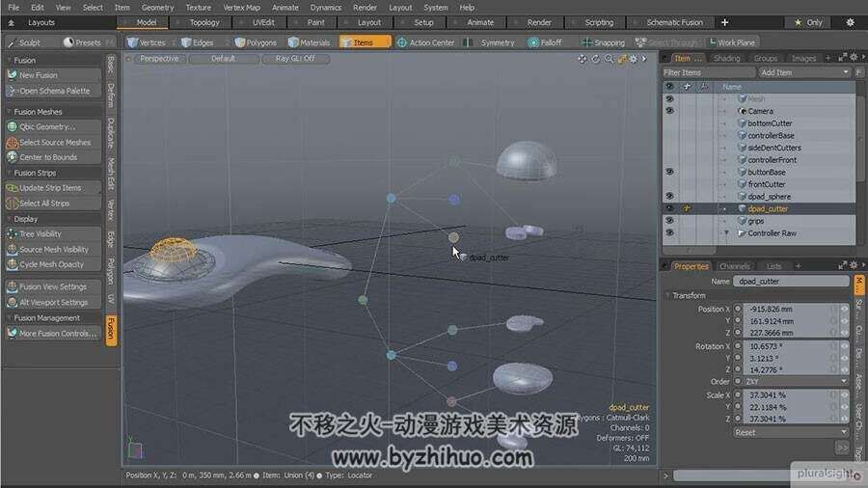Click the Center to Bounds button
The height and width of the screenshot is (488, 868).
53,157
